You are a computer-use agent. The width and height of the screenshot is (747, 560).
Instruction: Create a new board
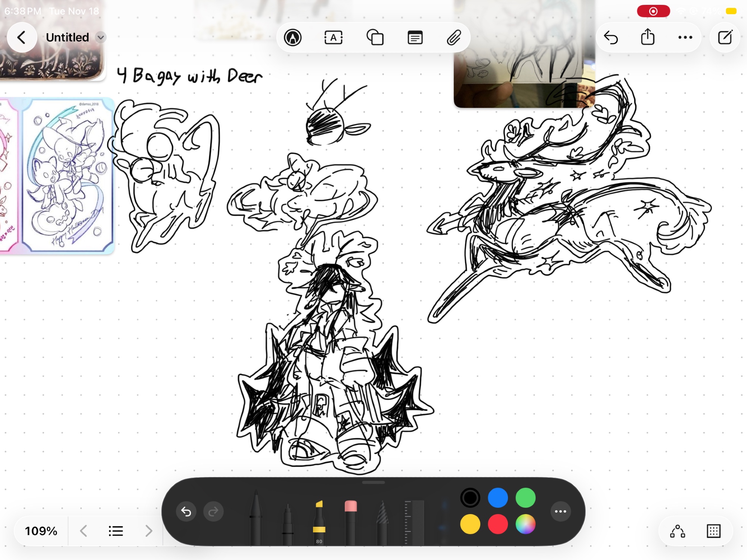tap(725, 37)
